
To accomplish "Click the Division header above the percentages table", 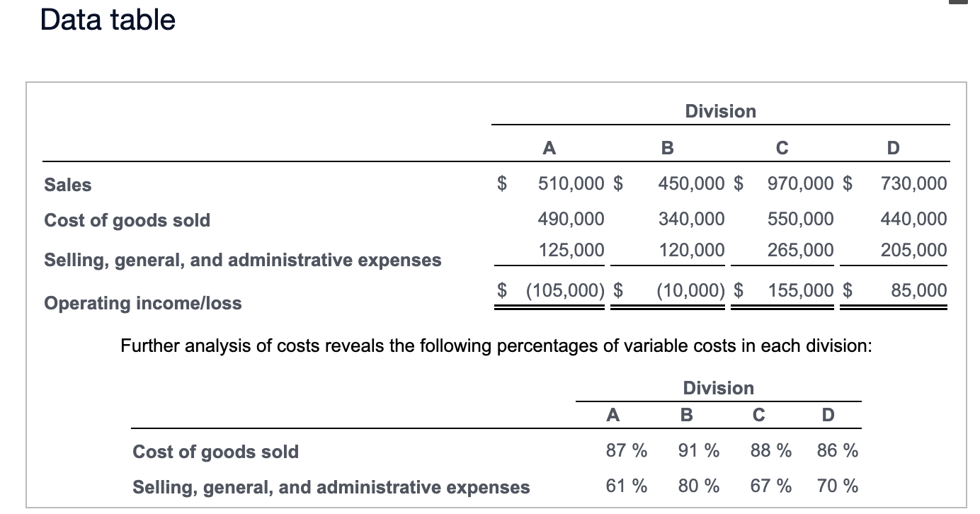I will point(718,388).
